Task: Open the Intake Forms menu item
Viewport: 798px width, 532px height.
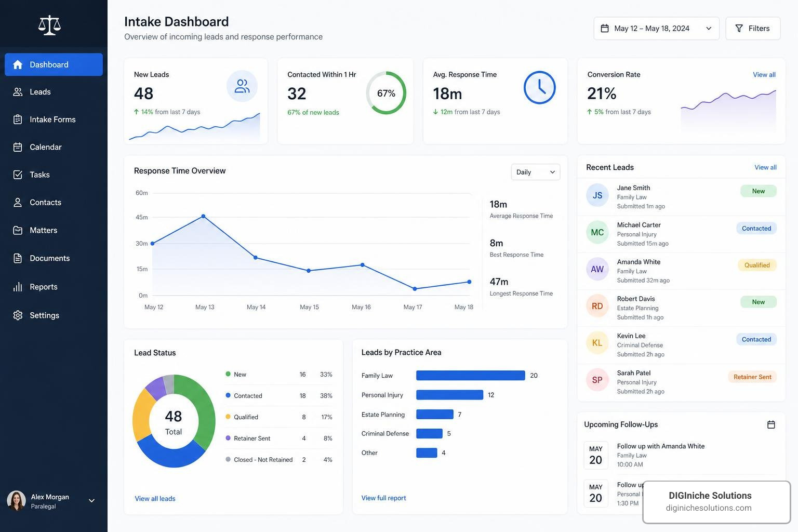Action: pos(54,119)
